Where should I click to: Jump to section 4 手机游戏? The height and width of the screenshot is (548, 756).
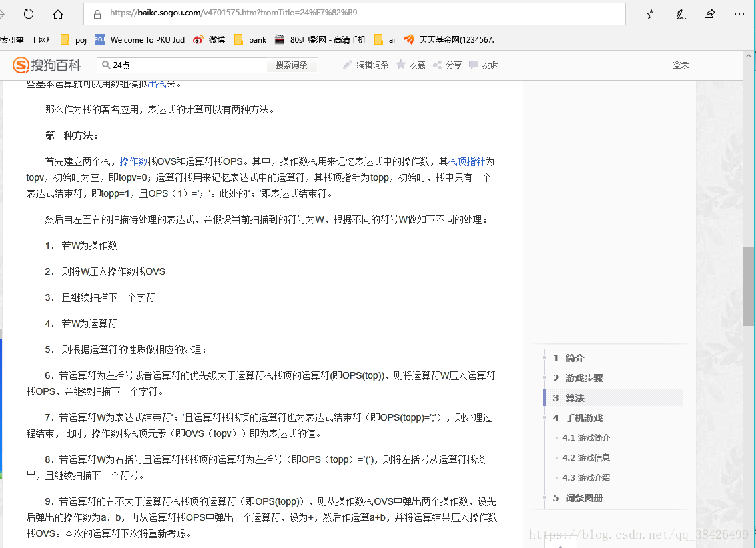[577, 418]
